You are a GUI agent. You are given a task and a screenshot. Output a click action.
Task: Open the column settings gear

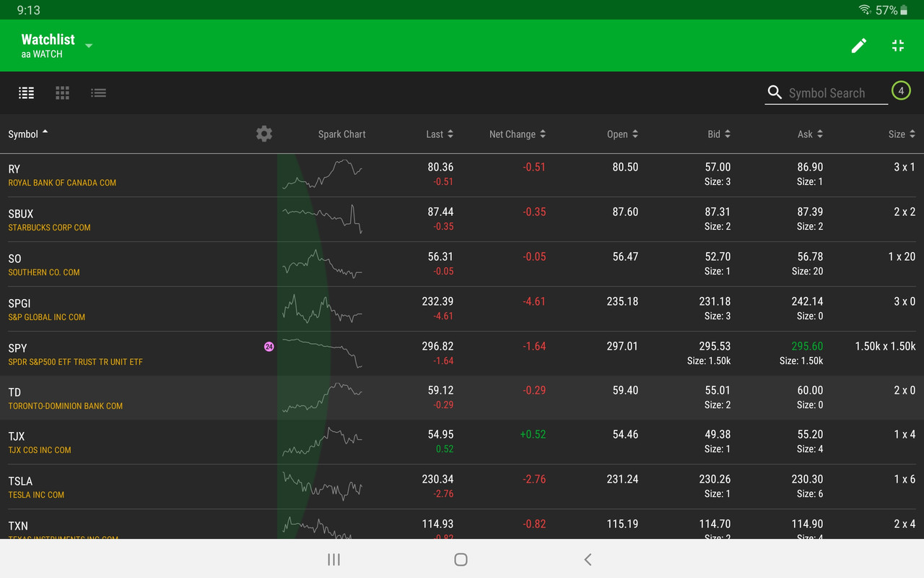[x=263, y=134]
